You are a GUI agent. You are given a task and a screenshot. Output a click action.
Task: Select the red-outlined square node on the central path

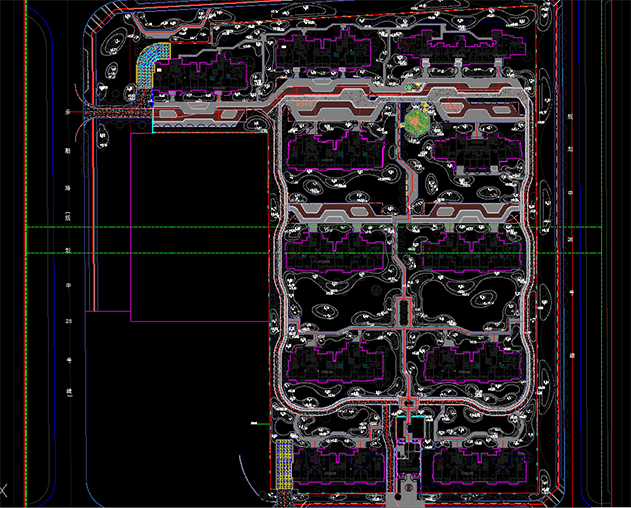[404, 309]
